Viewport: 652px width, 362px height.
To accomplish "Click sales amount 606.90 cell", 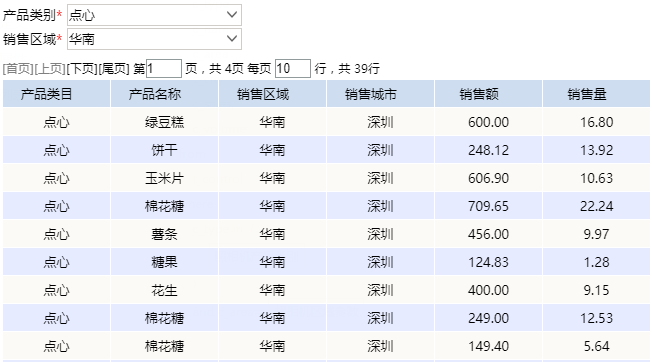I will (x=488, y=178).
